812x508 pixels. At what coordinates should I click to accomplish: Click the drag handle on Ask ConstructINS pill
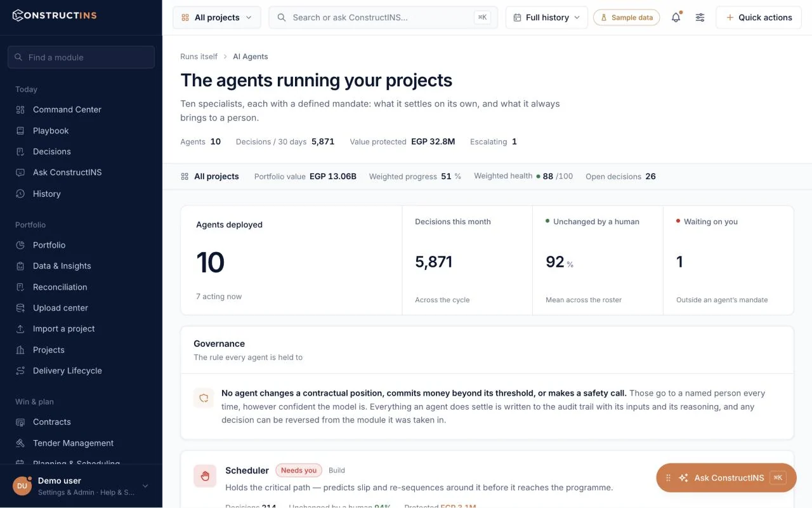click(x=668, y=478)
